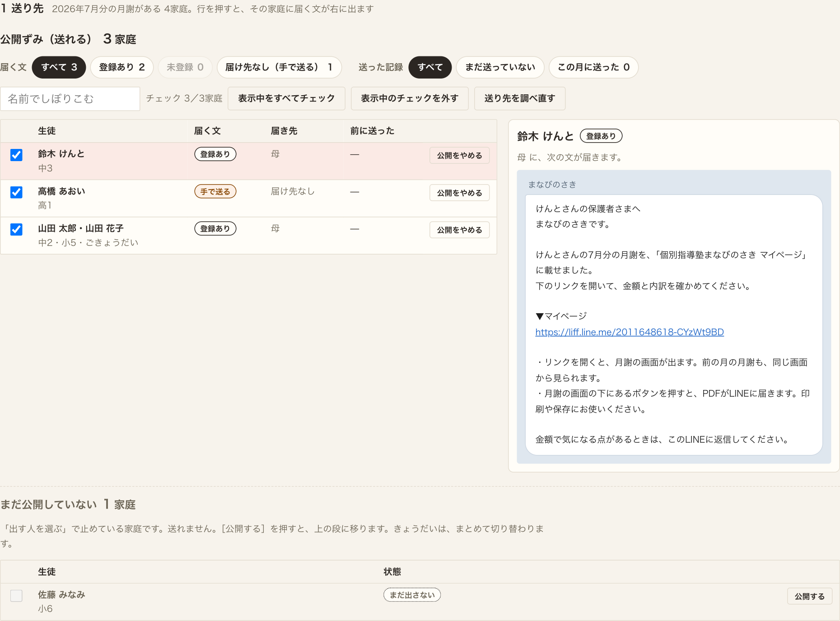Click 公開をやめる for 山田 太郎・山田 花子
Viewport: 840px width, 621px height.
459,230
